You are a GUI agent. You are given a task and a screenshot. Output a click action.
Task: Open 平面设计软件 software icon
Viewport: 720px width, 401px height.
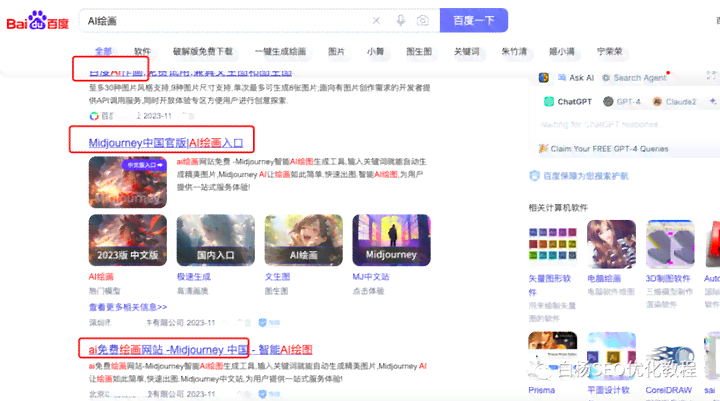pyautogui.click(x=611, y=356)
